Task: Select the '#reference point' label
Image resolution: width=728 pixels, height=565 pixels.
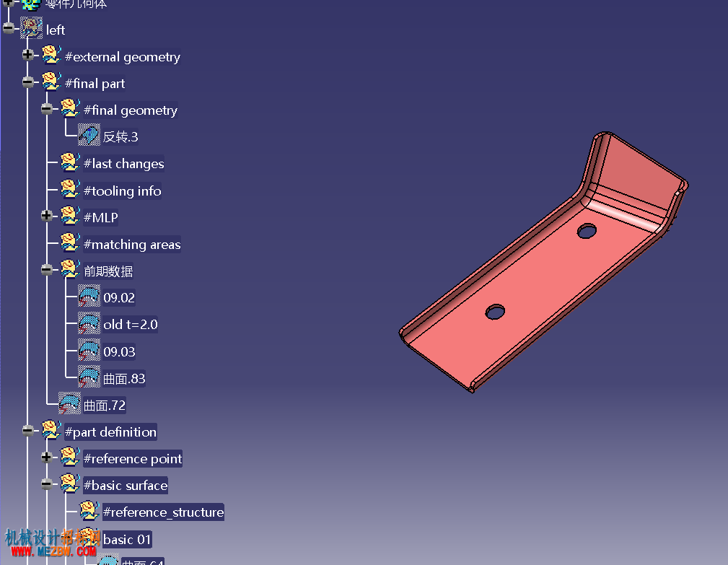Action: 132,459
